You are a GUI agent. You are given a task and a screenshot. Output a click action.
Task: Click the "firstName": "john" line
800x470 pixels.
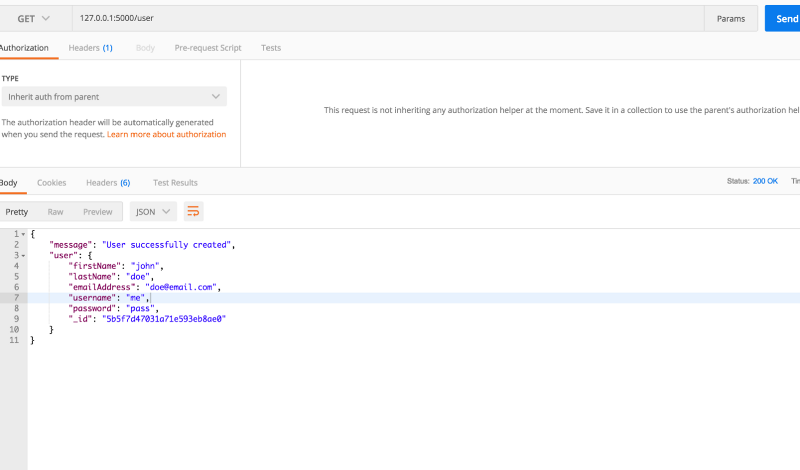pyautogui.click(x=116, y=266)
